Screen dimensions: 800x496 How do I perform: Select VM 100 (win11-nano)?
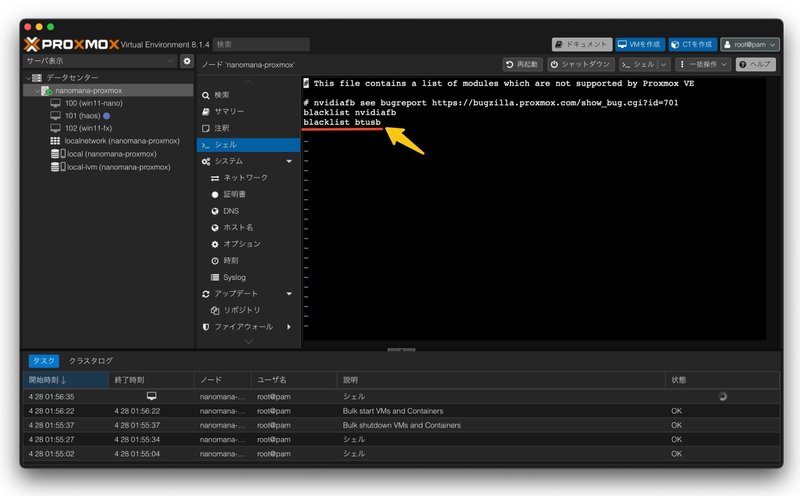click(x=93, y=103)
